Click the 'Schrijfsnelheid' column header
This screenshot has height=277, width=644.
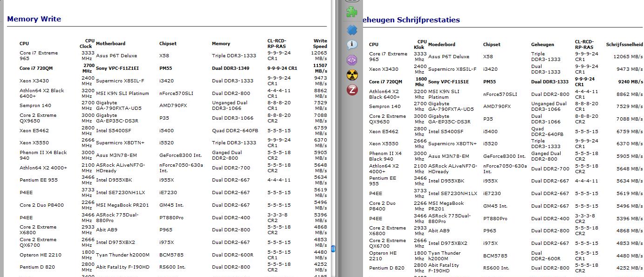click(x=624, y=45)
